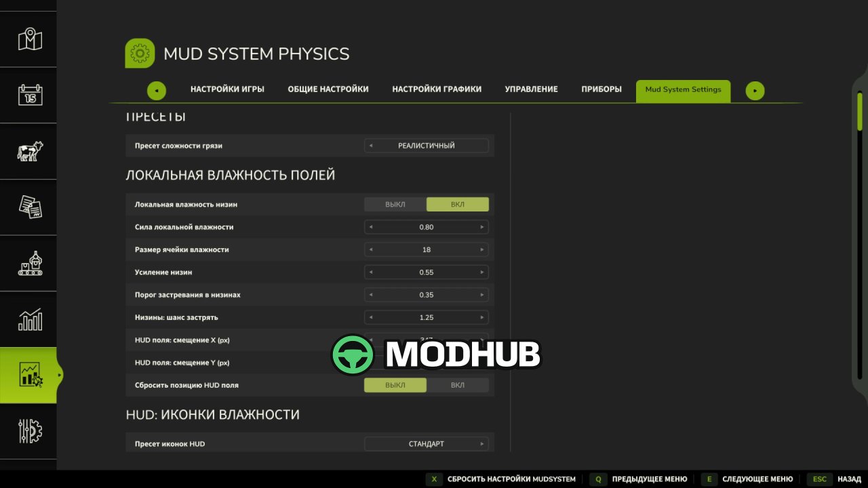Click the ESC key icon
Viewport: 868px width, 488px height.
tap(819, 479)
